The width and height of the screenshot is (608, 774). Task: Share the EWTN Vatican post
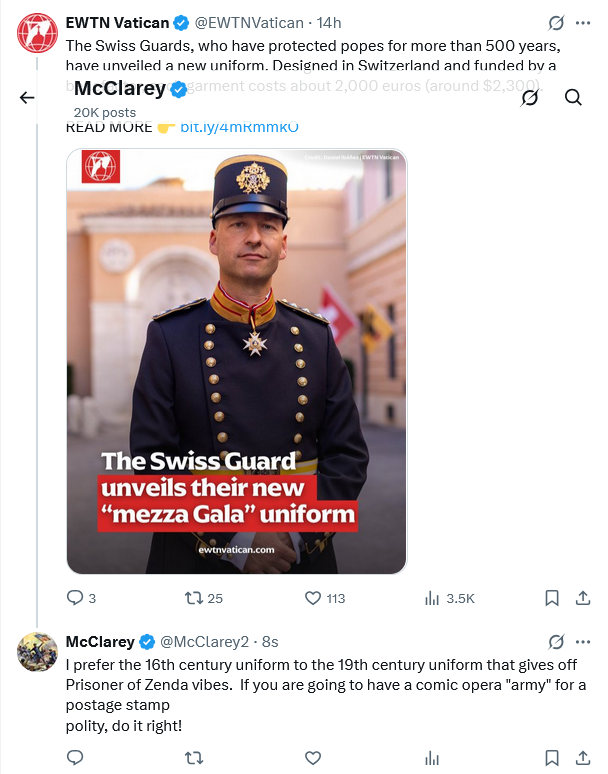(583, 598)
